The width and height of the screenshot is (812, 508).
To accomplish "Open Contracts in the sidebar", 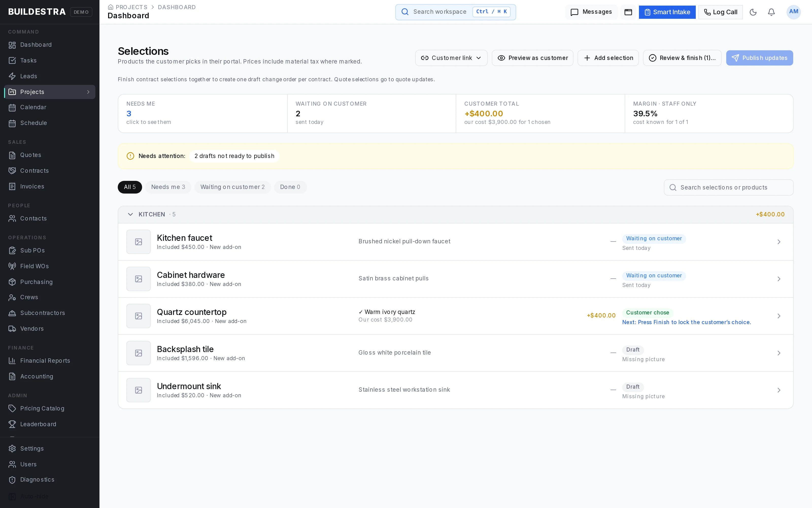I will tap(50, 171).
